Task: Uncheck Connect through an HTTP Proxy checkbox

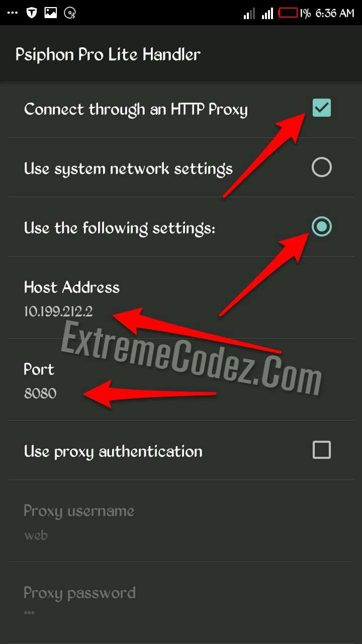Action: tap(321, 108)
